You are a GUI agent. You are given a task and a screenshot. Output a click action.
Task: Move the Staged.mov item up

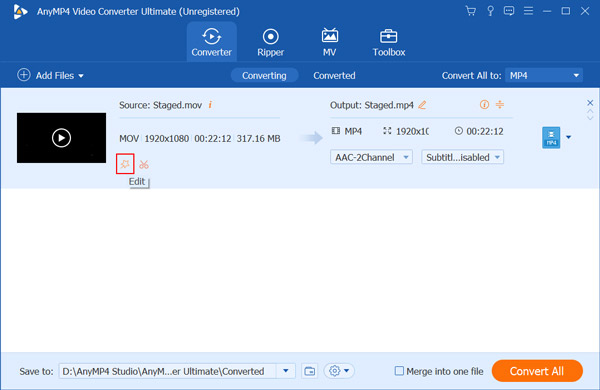(590, 112)
